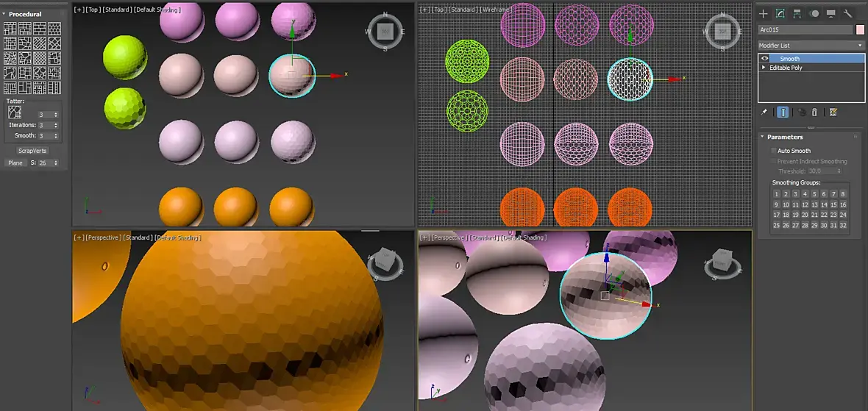Click the Iterations value field
The height and width of the screenshot is (411, 868).
click(45, 125)
